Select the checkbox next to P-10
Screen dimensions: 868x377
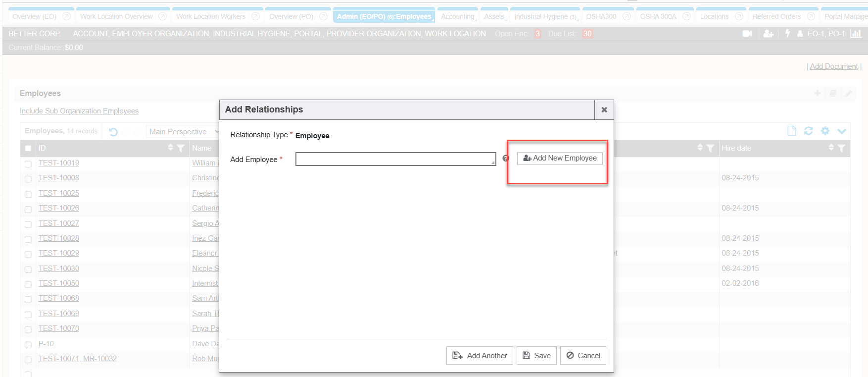coord(28,345)
